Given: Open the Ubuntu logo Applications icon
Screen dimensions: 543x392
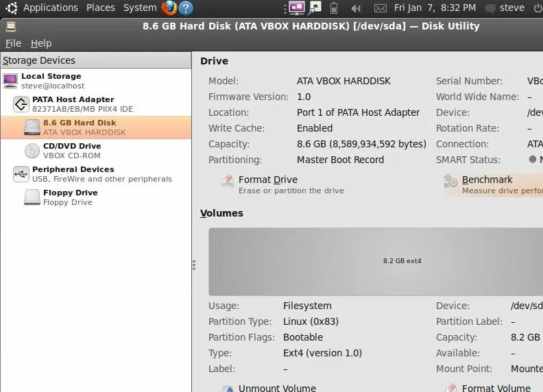Looking at the screenshot, I should [x=12, y=8].
